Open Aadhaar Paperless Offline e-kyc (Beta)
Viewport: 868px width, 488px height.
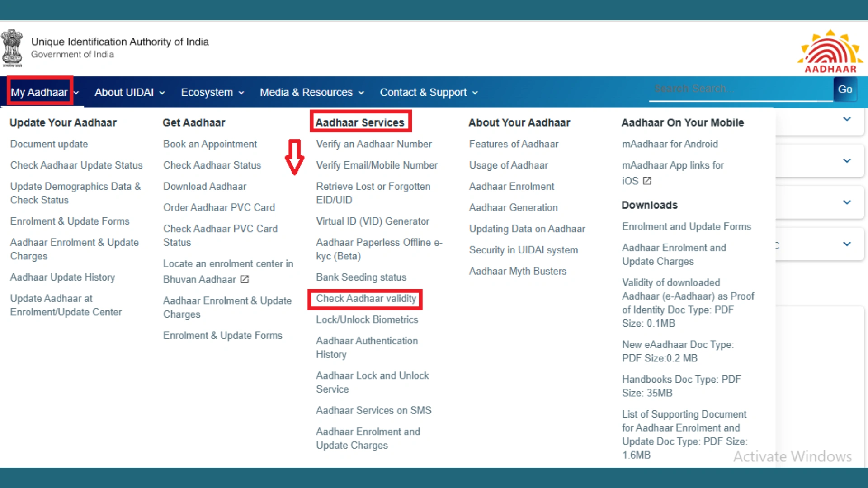379,249
